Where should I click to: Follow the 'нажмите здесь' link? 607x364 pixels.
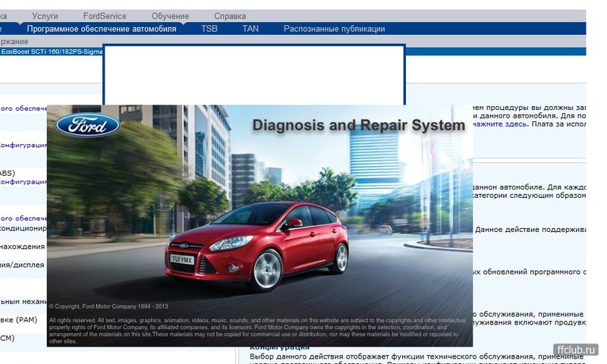tap(499, 124)
